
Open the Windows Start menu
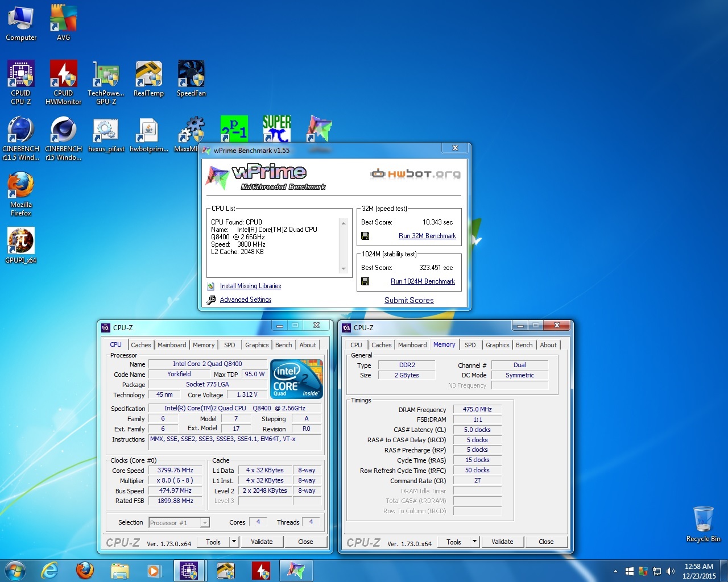(x=15, y=571)
